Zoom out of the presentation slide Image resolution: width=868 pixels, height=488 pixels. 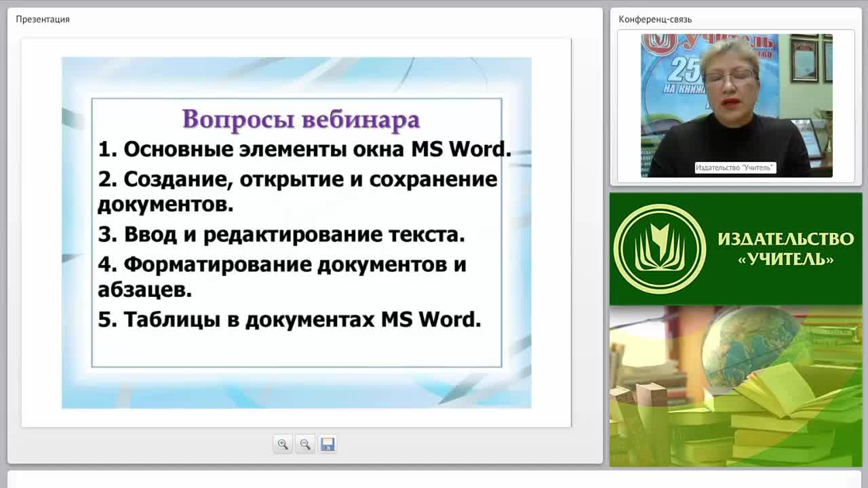[x=305, y=445]
